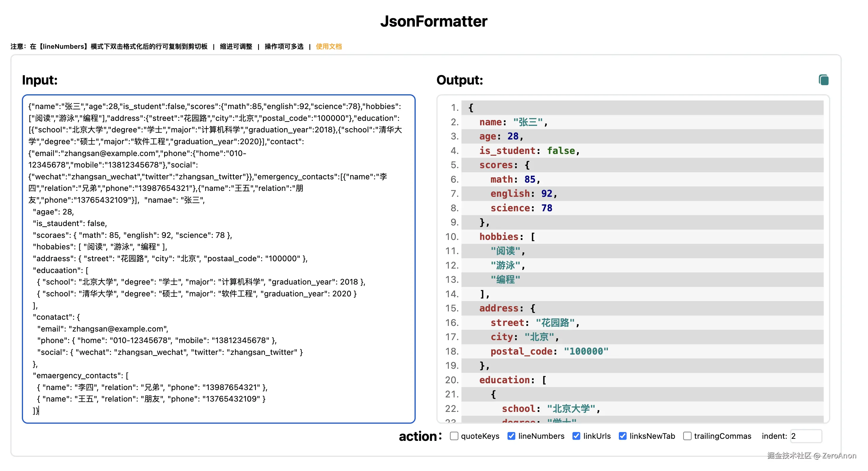Click the Output heading label
The image size is (868, 471).
460,80
